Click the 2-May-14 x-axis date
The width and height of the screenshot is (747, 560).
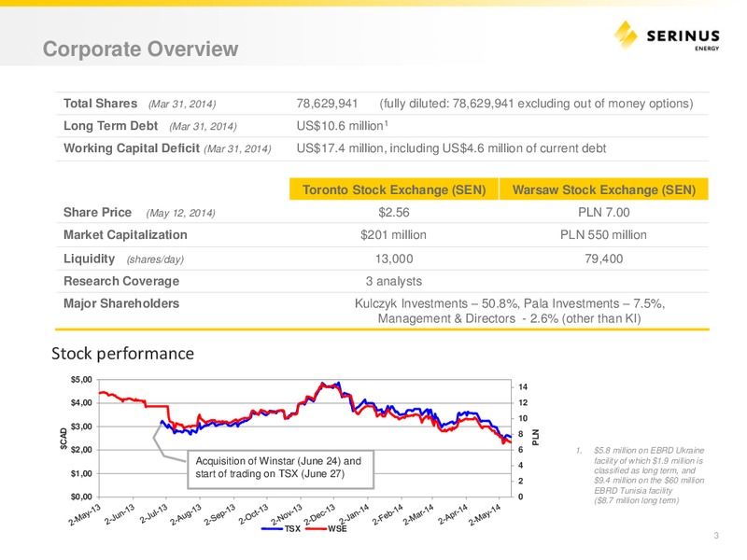[485, 515]
